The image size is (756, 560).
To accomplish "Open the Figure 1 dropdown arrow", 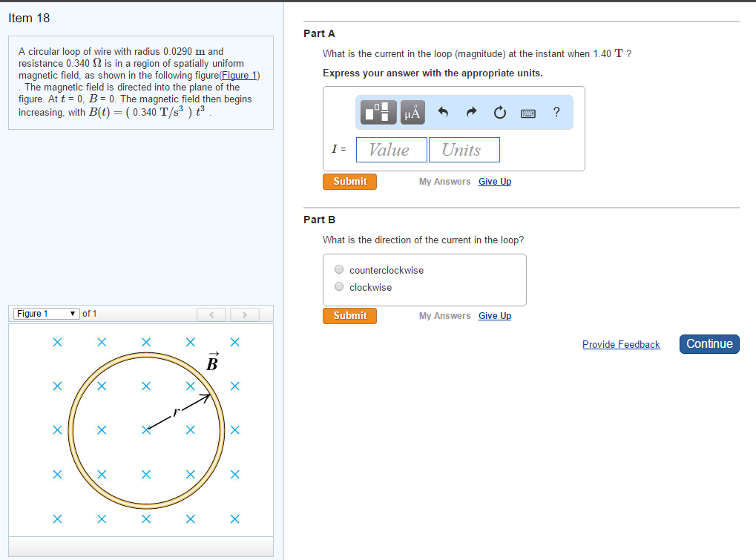I will point(72,313).
